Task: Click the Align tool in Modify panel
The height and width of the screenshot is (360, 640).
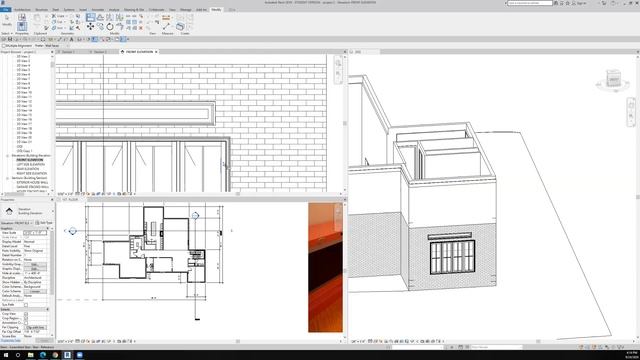Action: click(x=90, y=17)
